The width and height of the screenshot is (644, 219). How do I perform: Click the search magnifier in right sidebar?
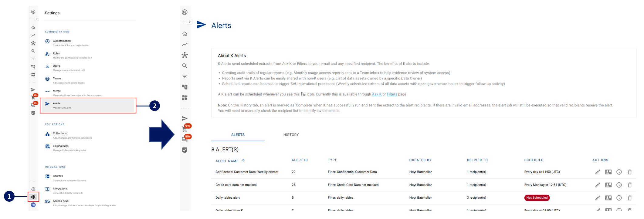click(185, 66)
